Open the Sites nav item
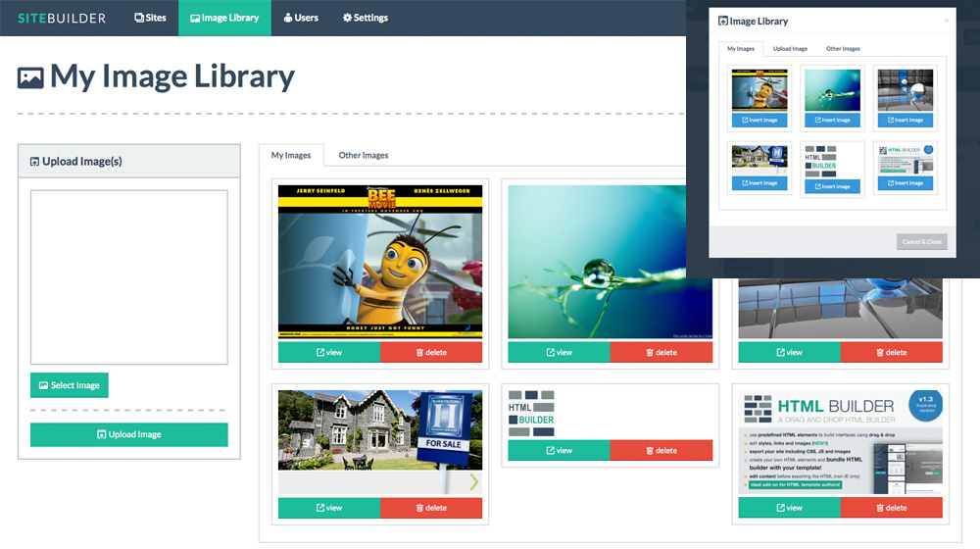Viewport: 980px width, 549px height. [150, 18]
